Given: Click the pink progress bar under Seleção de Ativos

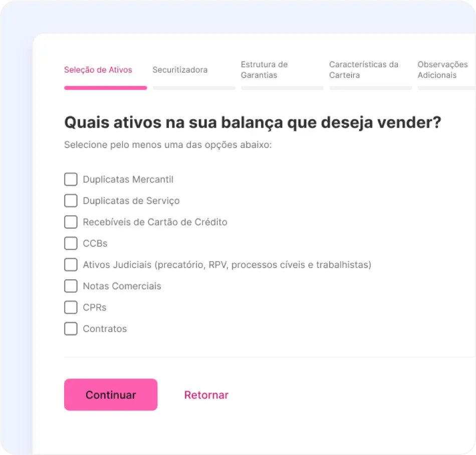Looking at the screenshot, I should [105, 88].
